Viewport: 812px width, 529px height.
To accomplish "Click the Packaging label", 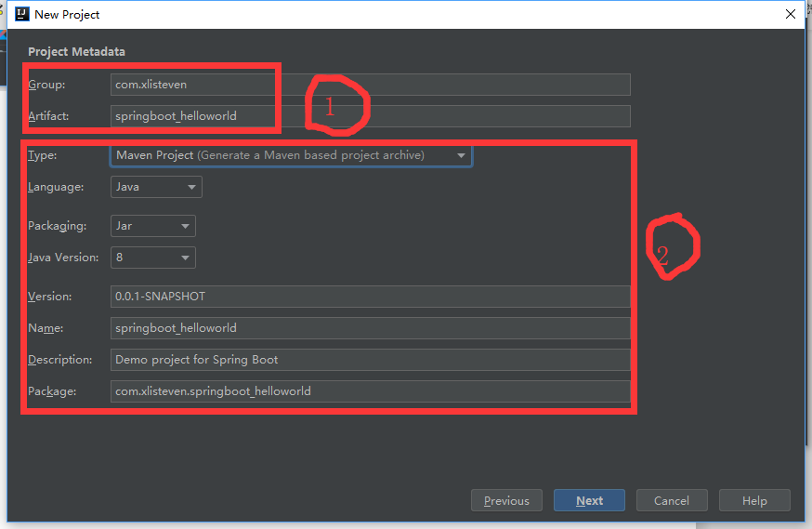I will [57, 226].
